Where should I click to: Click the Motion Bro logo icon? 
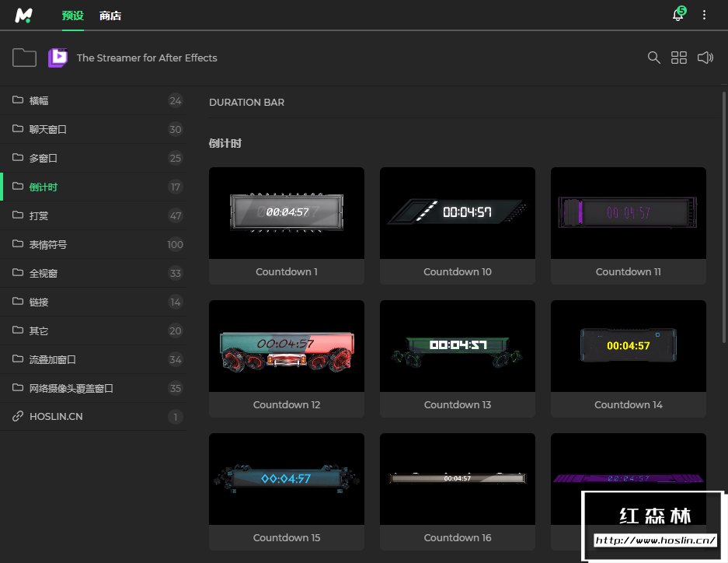(23, 15)
